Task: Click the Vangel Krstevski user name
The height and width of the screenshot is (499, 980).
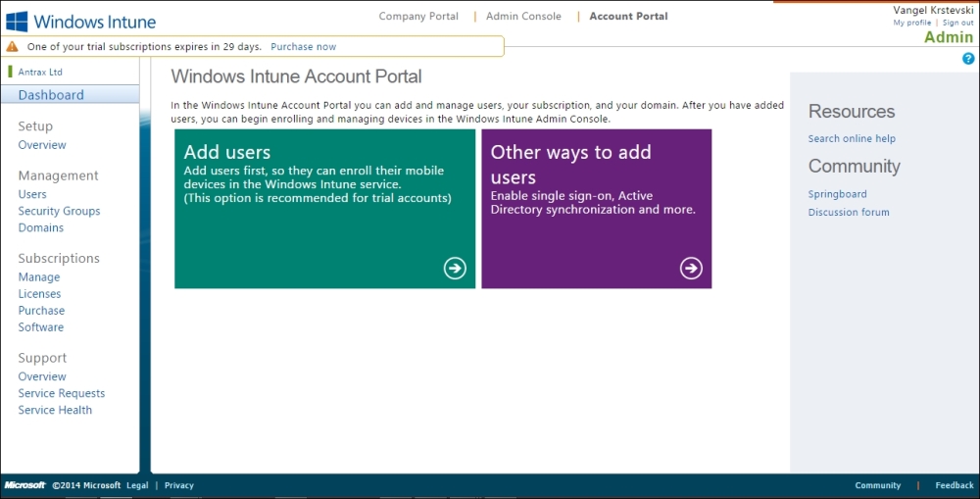Action: [x=933, y=10]
